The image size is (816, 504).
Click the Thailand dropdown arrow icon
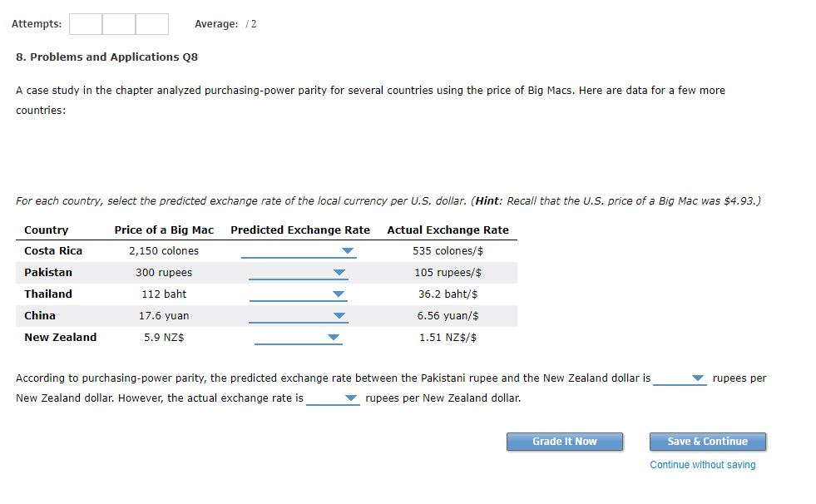337,294
